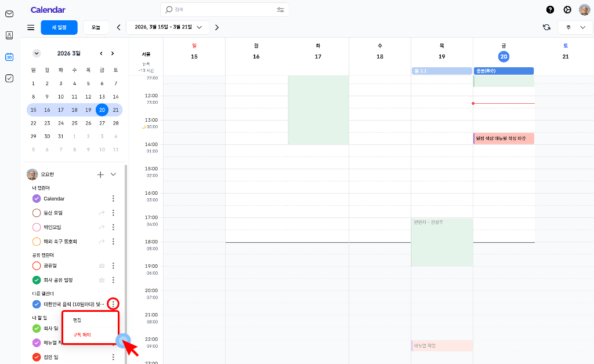Open the help question mark icon
594x364 pixels.
point(550,10)
